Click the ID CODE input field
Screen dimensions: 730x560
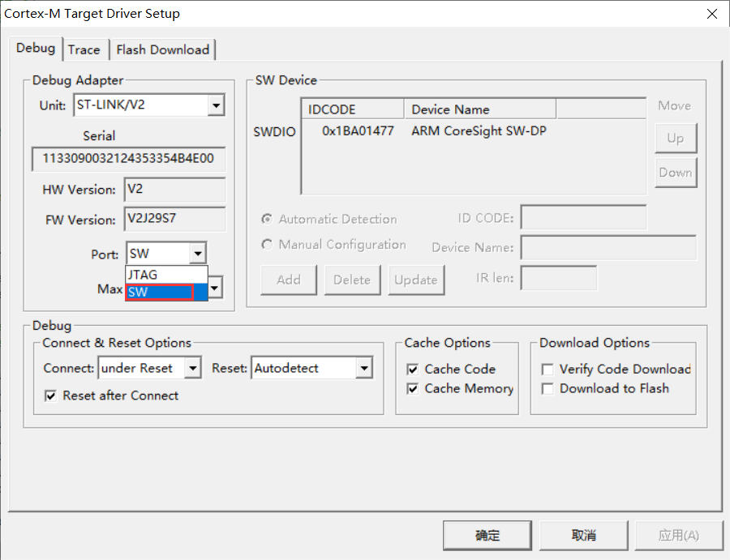583,217
